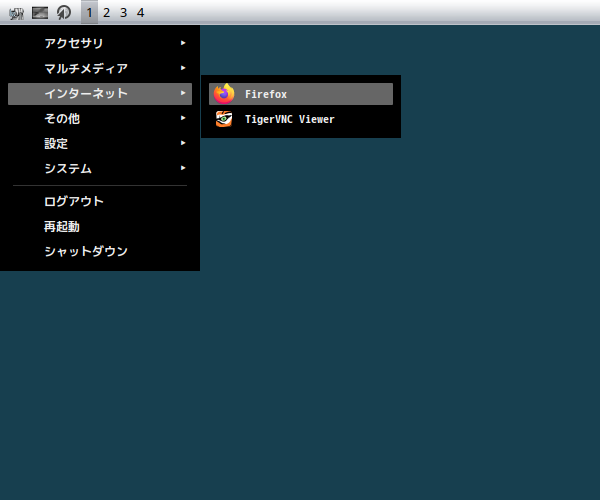Expand the arrow beside システム

coord(183,168)
